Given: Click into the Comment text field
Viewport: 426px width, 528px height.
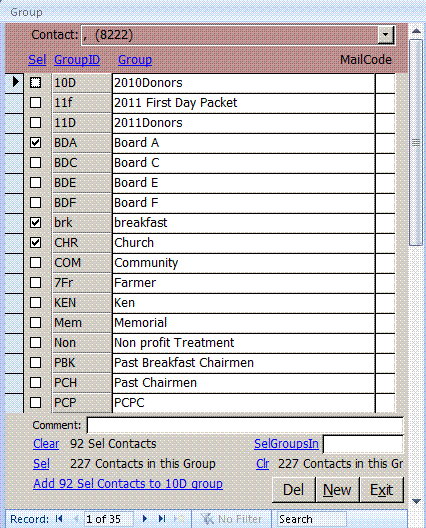Looking at the screenshot, I should tap(245, 425).
